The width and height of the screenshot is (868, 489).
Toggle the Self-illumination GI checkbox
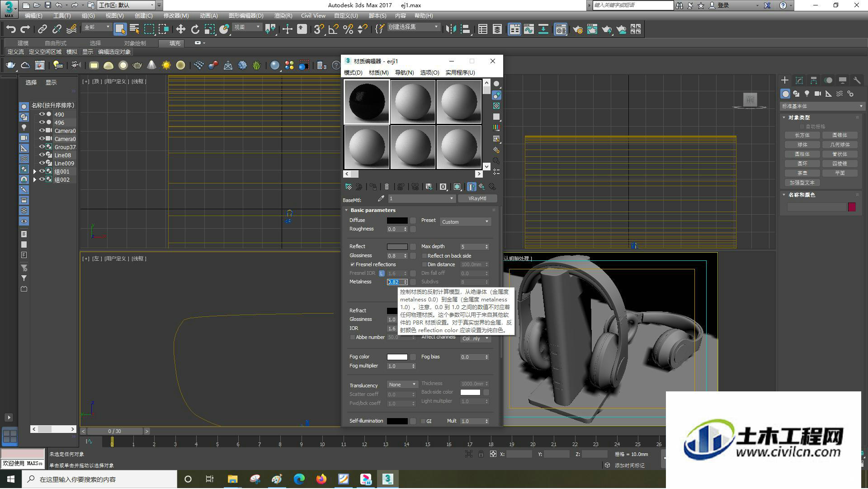[x=423, y=421]
